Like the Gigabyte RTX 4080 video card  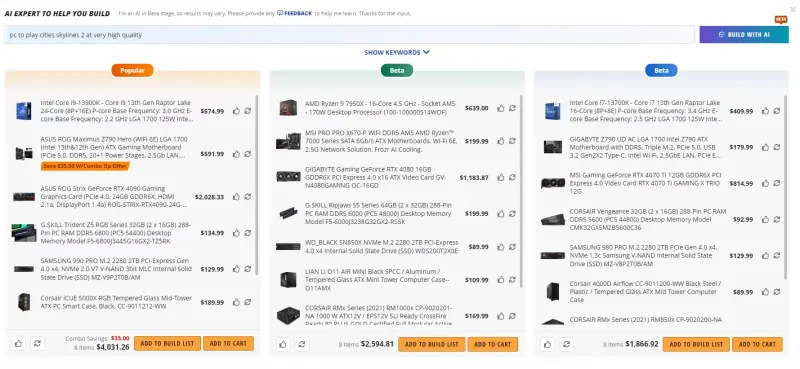click(501, 178)
